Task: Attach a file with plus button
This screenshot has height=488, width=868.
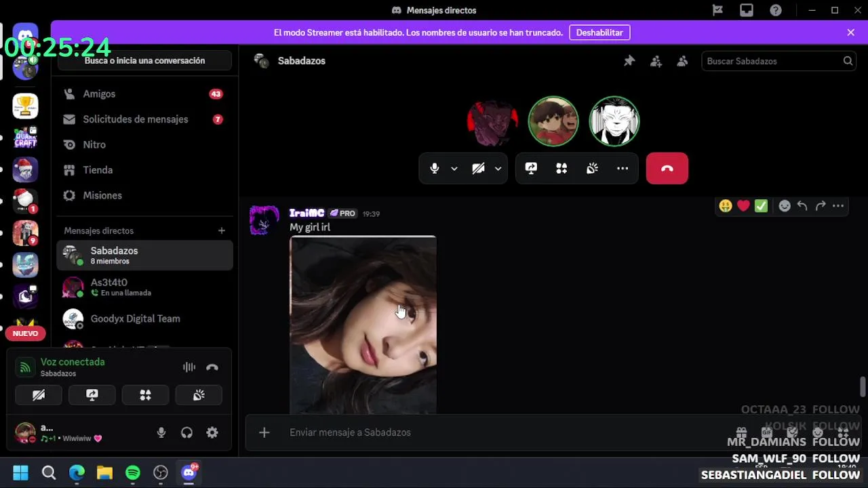Action: click(264, 432)
